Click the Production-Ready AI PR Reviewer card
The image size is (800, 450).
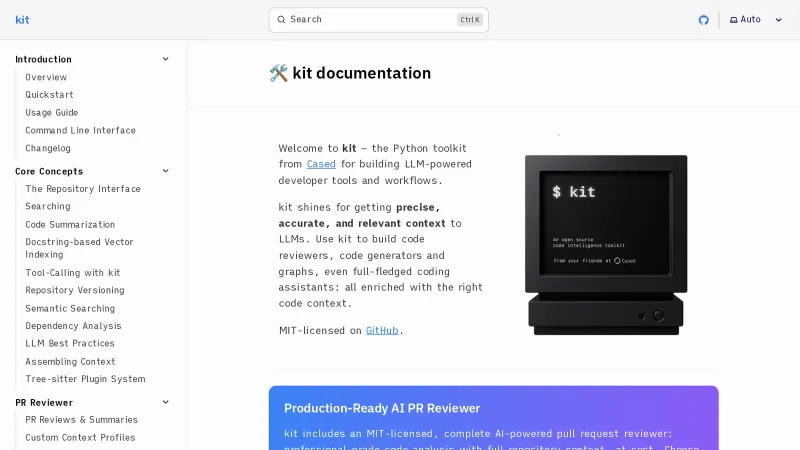[493, 418]
